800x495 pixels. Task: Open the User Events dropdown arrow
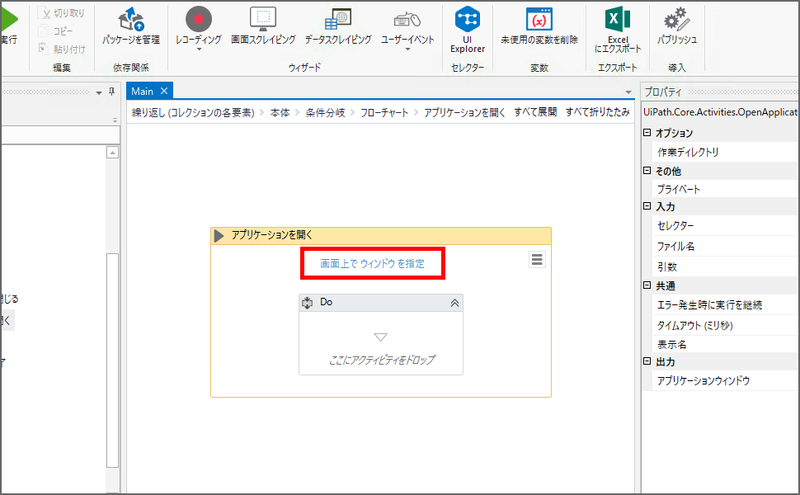click(x=408, y=50)
